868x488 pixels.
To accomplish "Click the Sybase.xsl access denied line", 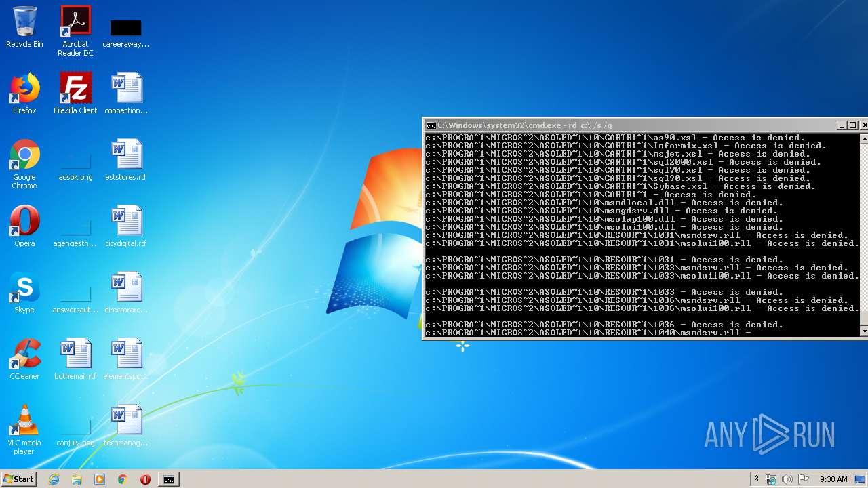I will tap(620, 186).
